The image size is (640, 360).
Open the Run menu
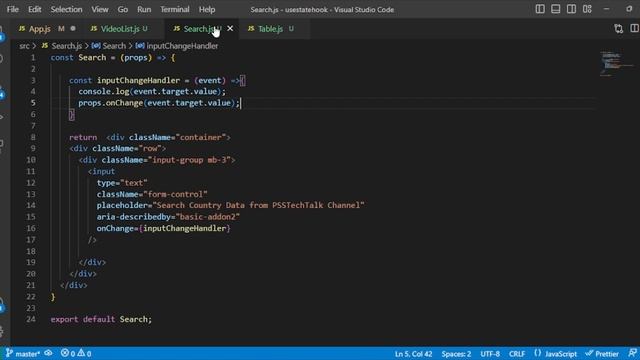click(144, 9)
